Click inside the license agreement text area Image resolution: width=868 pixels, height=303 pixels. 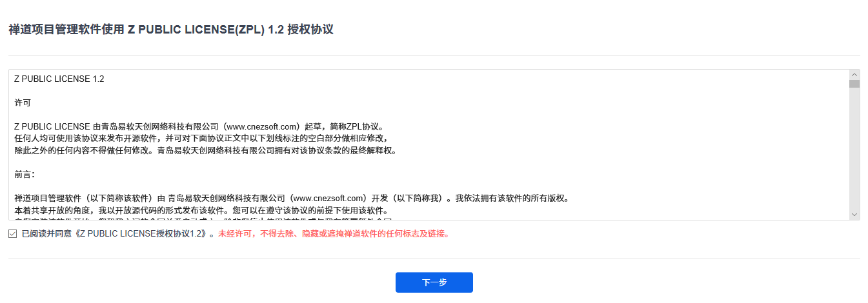(x=429, y=145)
